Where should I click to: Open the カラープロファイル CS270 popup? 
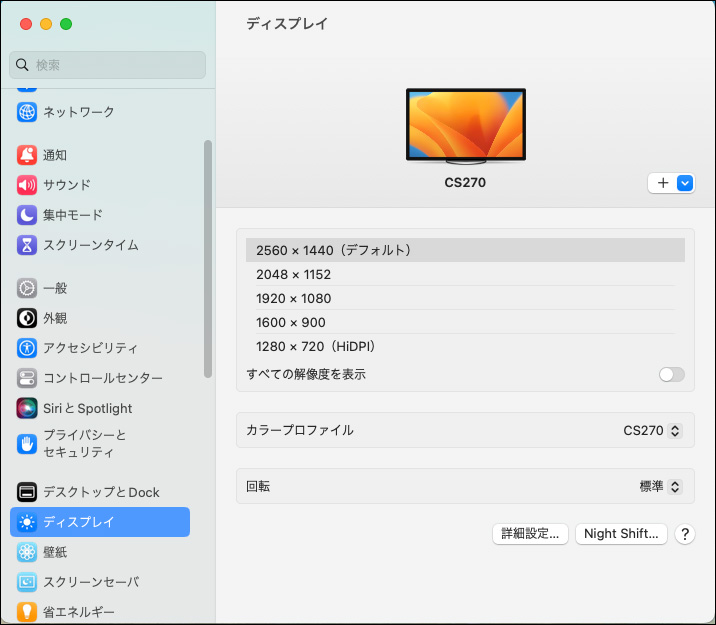653,431
